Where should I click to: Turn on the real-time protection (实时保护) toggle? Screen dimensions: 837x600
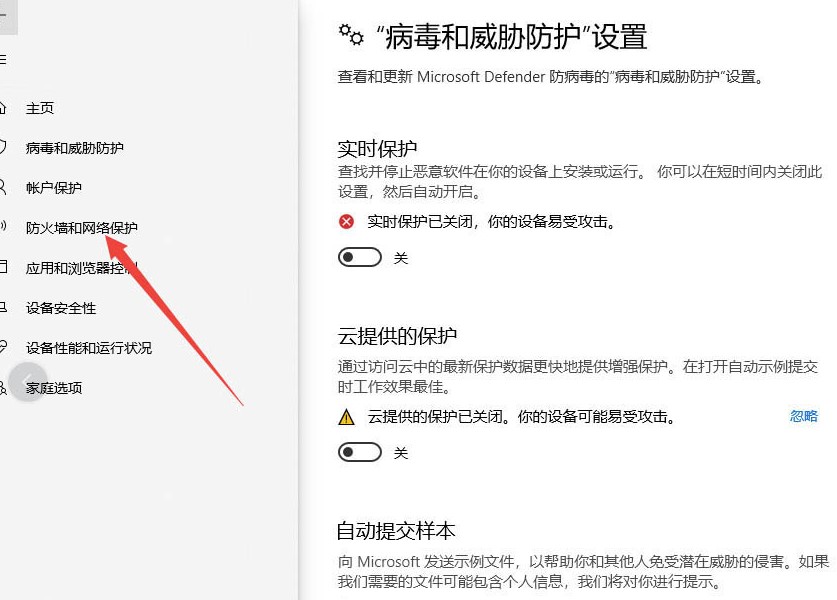(x=360, y=257)
